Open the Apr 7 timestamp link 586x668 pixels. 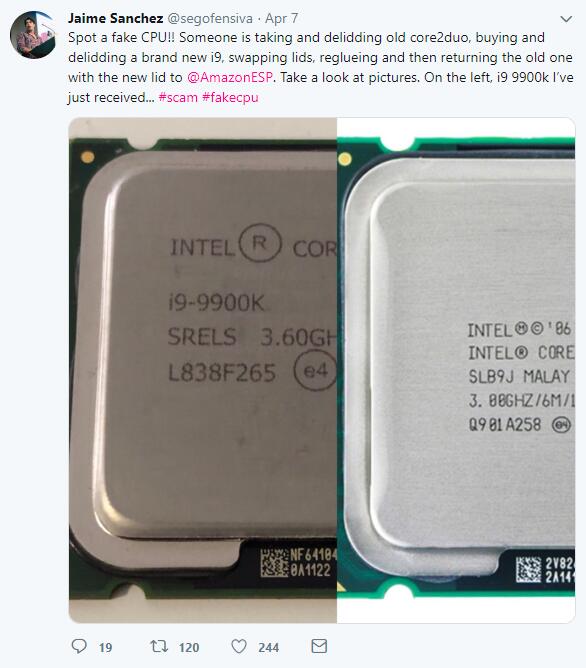pyautogui.click(x=282, y=18)
